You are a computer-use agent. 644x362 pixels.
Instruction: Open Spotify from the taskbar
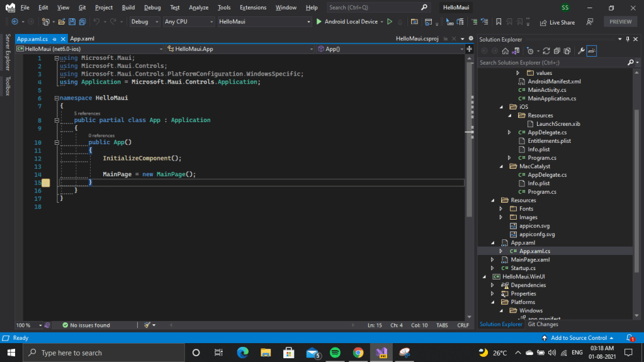click(x=335, y=353)
